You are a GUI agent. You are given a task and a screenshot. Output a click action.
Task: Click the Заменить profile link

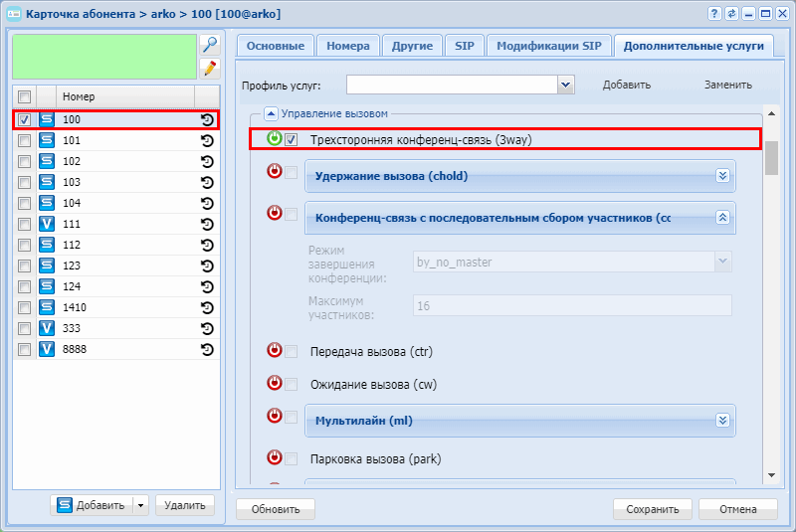tap(728, 85)
